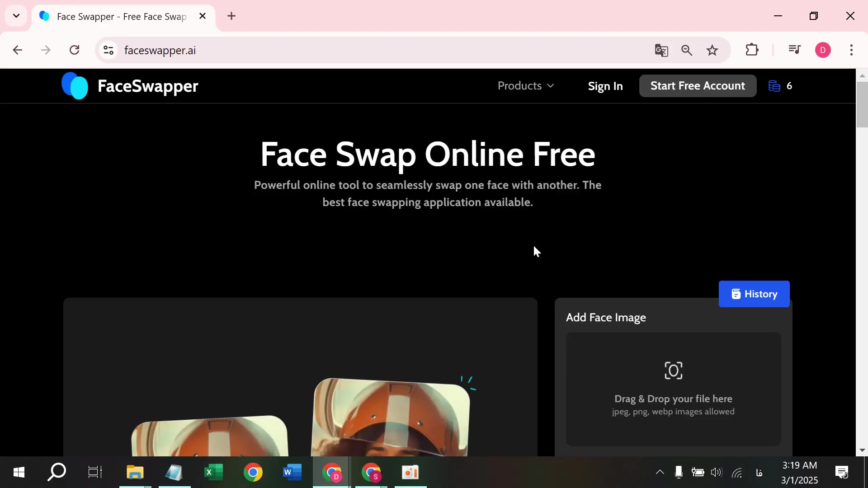Click the scrollbar up arrow
Image resolution: width=868 pixels, height=488 pixels.
pos(862,75)
